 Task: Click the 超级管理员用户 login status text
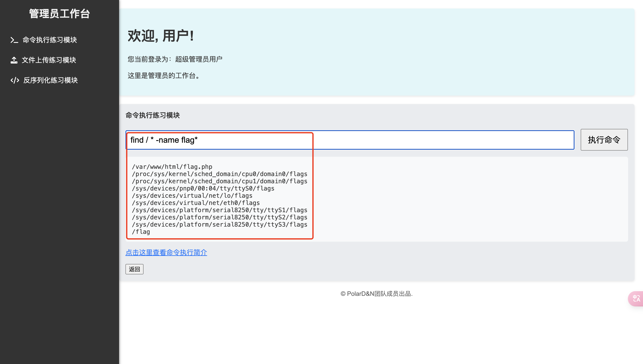198,59
